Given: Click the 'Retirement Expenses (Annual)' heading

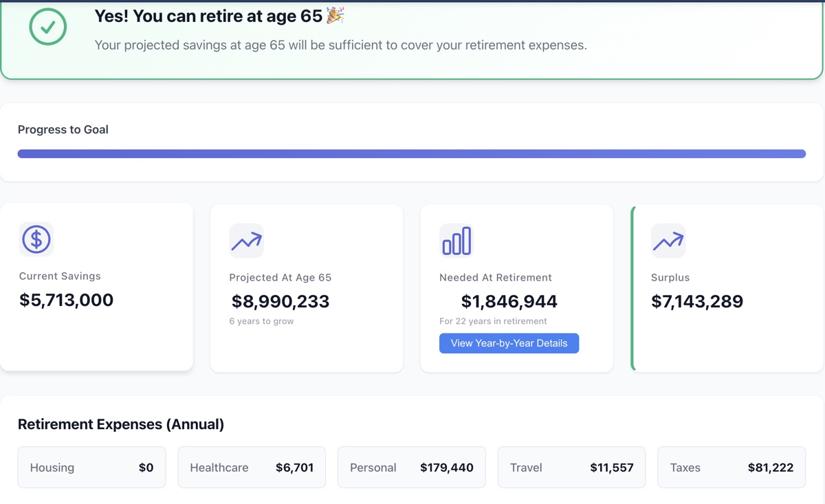Looking at the screenshot, I should [121, 424].
